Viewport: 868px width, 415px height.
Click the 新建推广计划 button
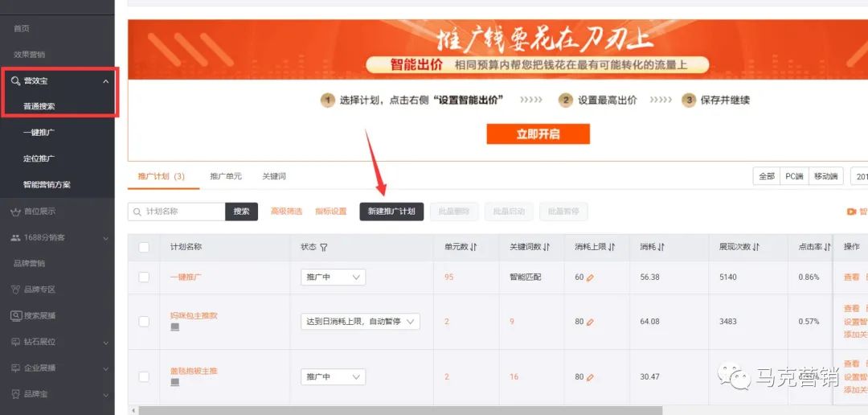[x=391, y=212]
